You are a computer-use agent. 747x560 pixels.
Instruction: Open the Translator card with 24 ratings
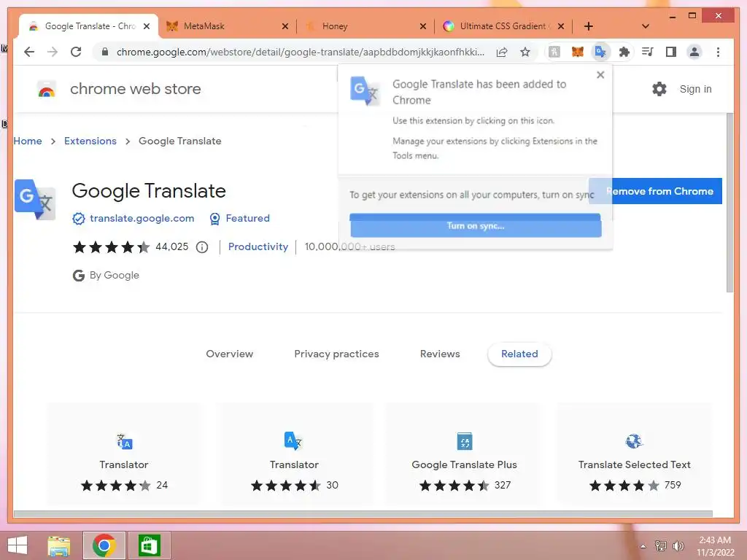click(124, 454)
